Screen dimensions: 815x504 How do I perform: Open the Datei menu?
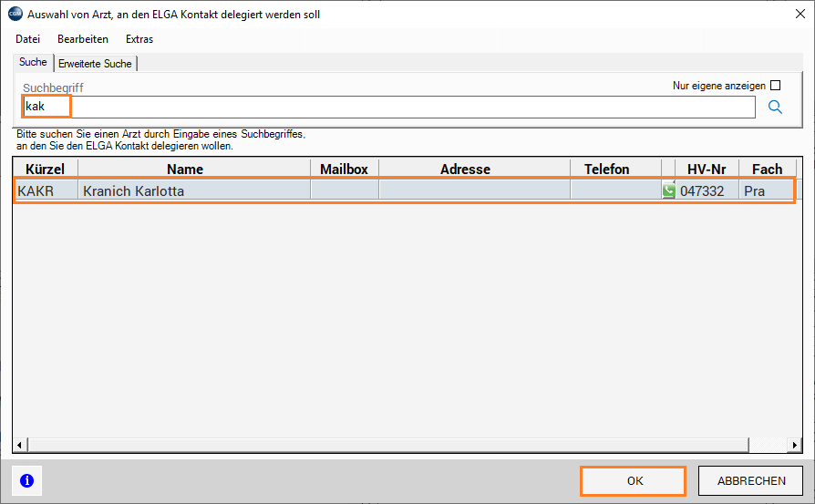pyautogui.click(x=28, y=39)
